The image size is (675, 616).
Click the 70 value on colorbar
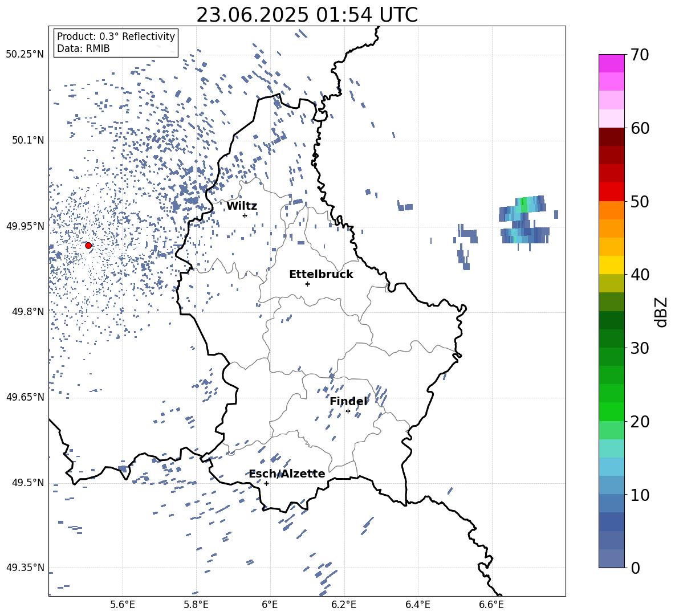click(x=640, y=55)
